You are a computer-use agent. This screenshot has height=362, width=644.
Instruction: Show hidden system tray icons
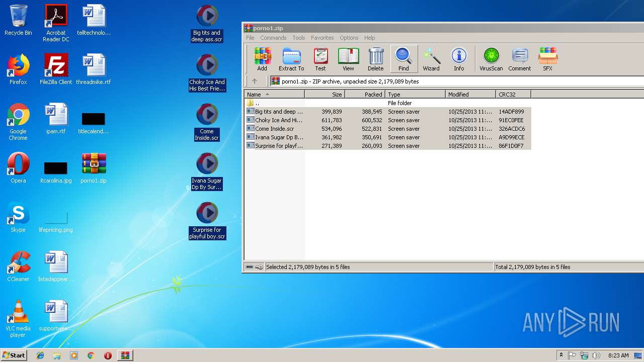[x=561, y=355]
